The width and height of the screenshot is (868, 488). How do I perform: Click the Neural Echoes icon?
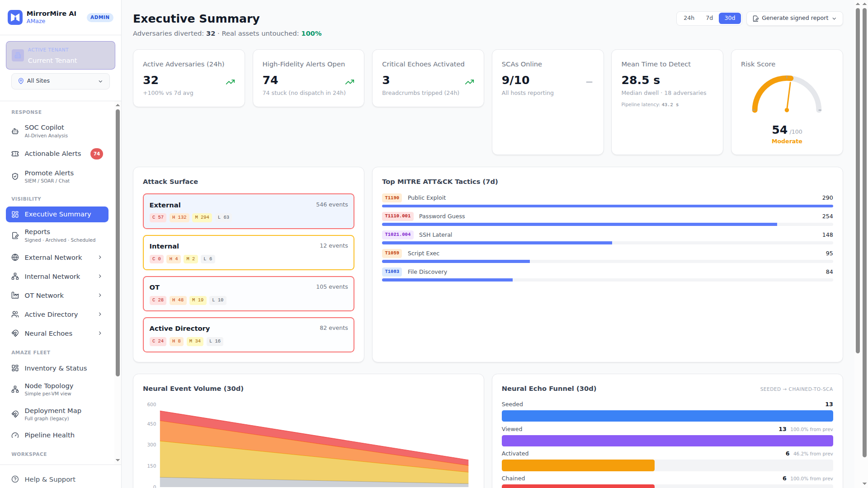pos(15,333)
